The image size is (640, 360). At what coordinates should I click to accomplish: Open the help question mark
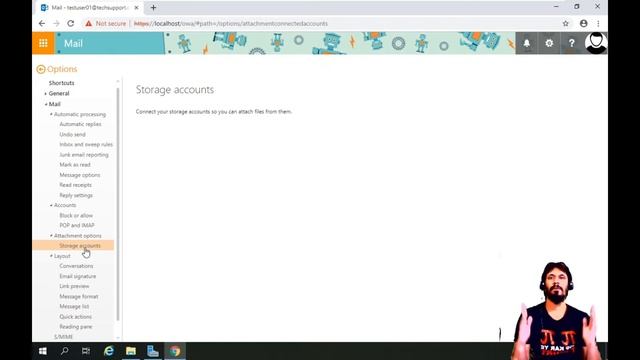pos(571,43)
